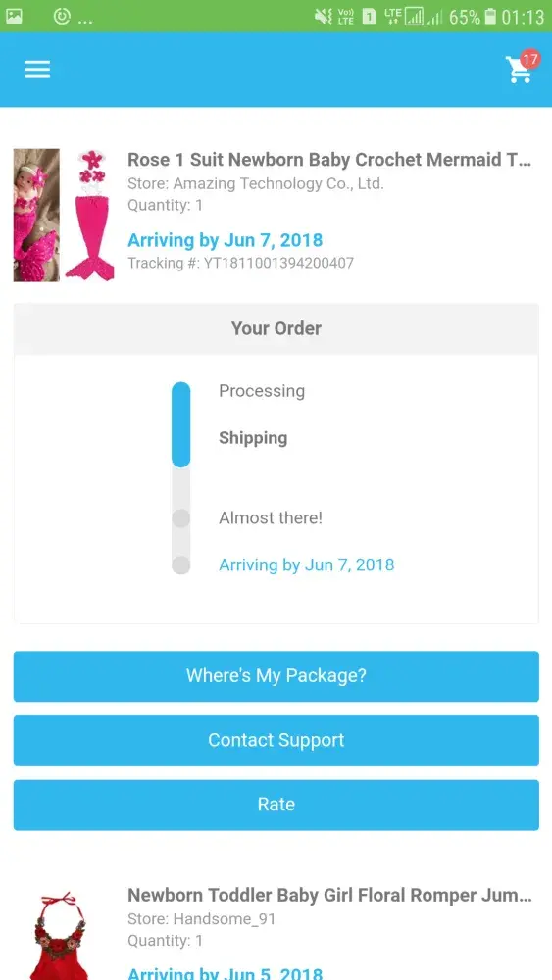Viewport: 552px width, 980px height.
Task: Open the status bar gallery notification icon
Action: tap(14, 16)
